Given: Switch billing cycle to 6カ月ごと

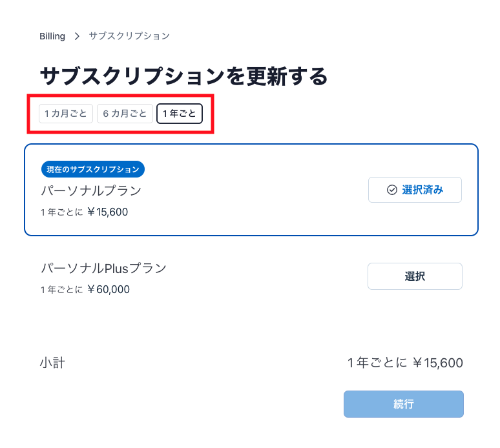Looking at the screenshot, I should (125, 114).
